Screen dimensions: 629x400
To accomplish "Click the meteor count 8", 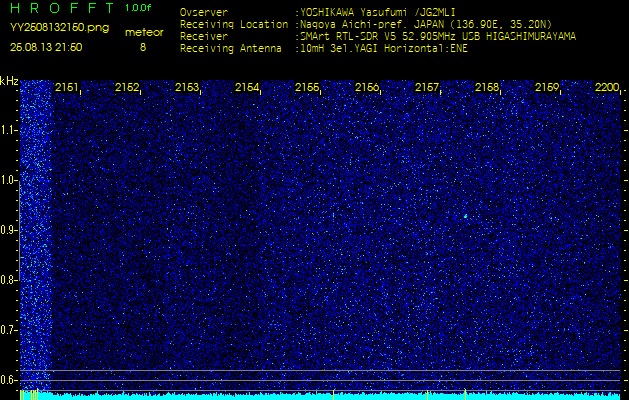I will point(143,47).
